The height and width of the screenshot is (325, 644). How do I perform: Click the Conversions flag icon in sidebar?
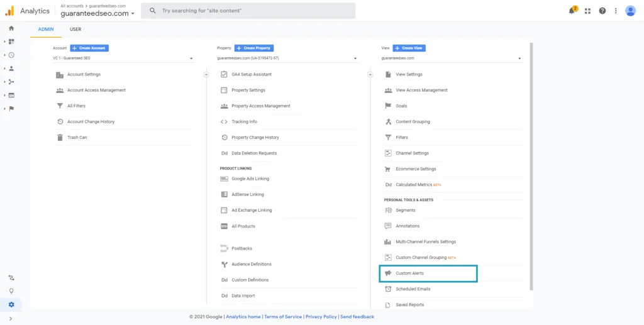point(11,108)
